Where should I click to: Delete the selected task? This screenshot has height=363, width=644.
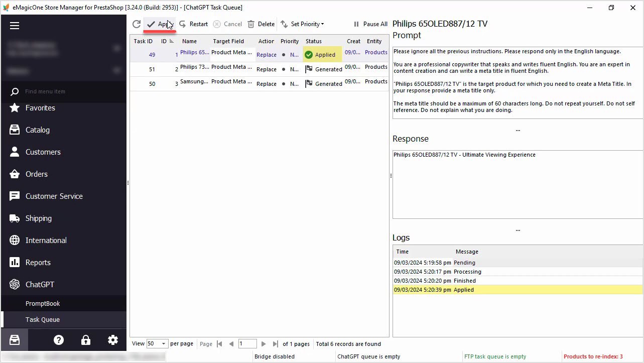click(x=261, y=24)
